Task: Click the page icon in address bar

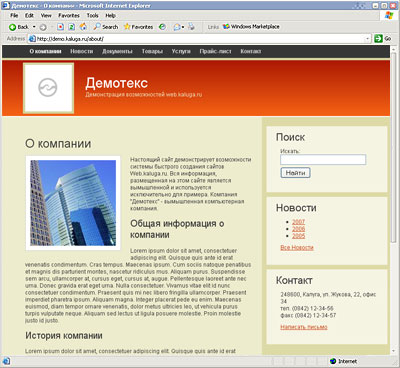Action: [32, 39]
